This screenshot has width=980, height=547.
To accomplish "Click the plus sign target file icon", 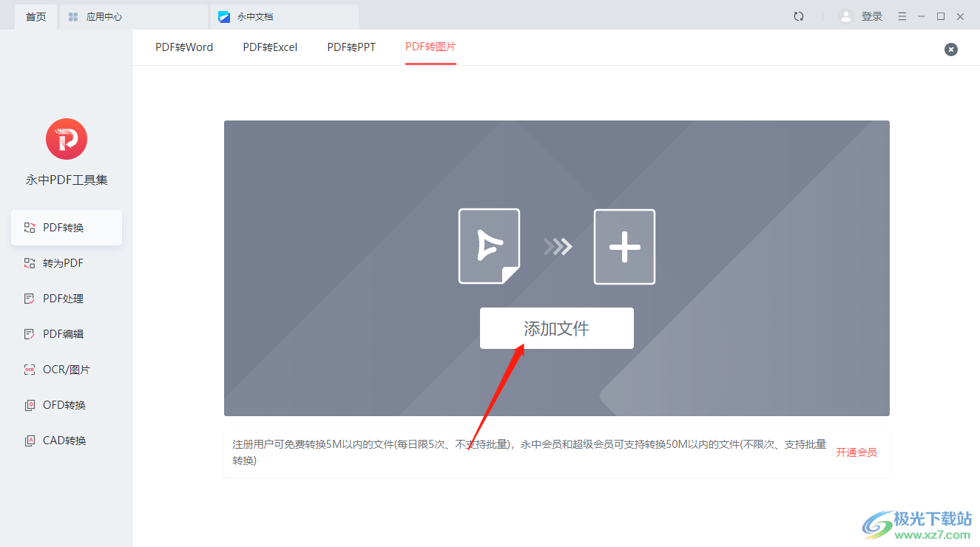I will [x=624, y=247].
